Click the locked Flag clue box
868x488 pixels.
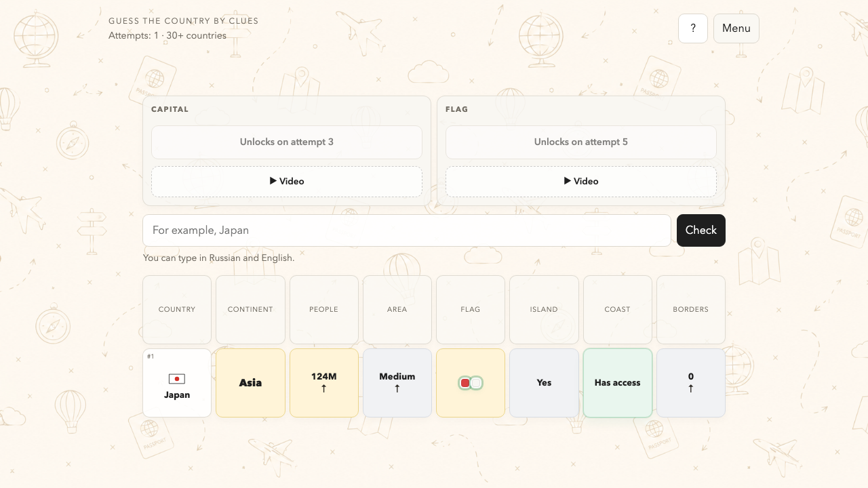point(581,142)
